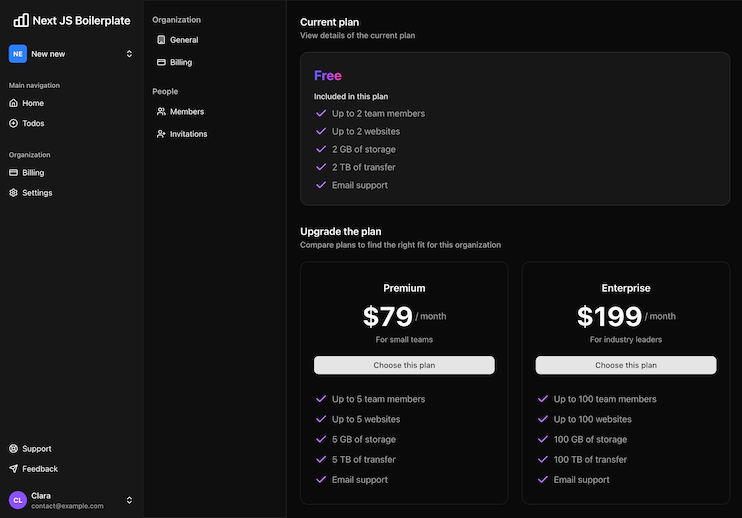Select the Members settings page
This screenshot has height=518, width=742.
186,112
